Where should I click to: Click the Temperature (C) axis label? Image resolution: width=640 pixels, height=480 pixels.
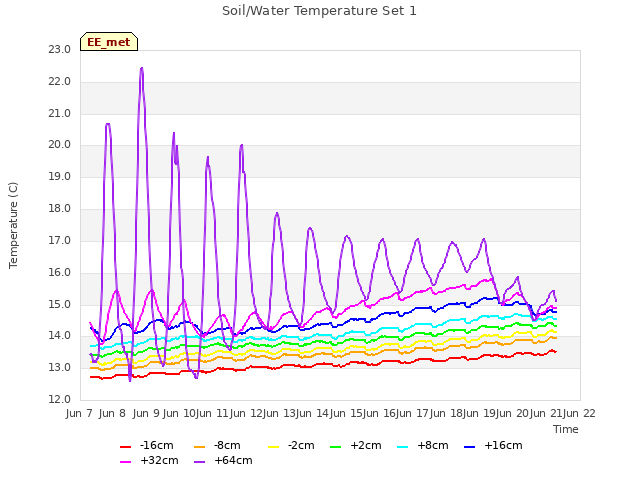pos(13,225)
